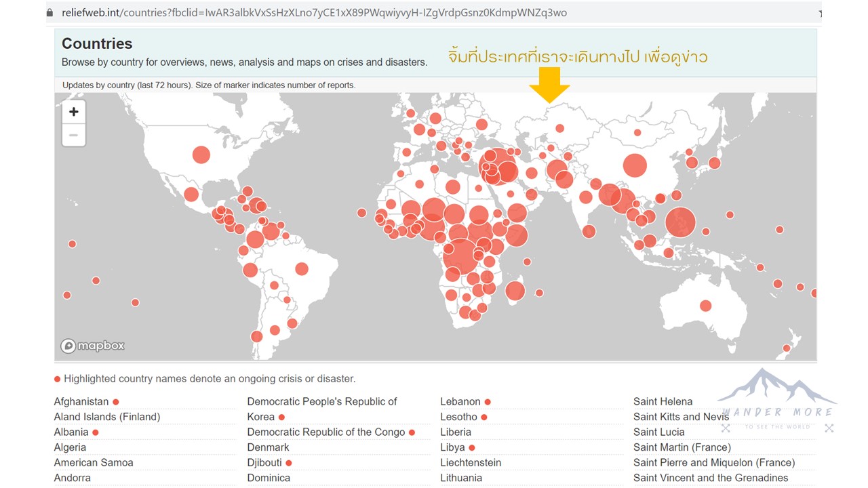Open the Denmark country link
868x488 pixels.
268,447
